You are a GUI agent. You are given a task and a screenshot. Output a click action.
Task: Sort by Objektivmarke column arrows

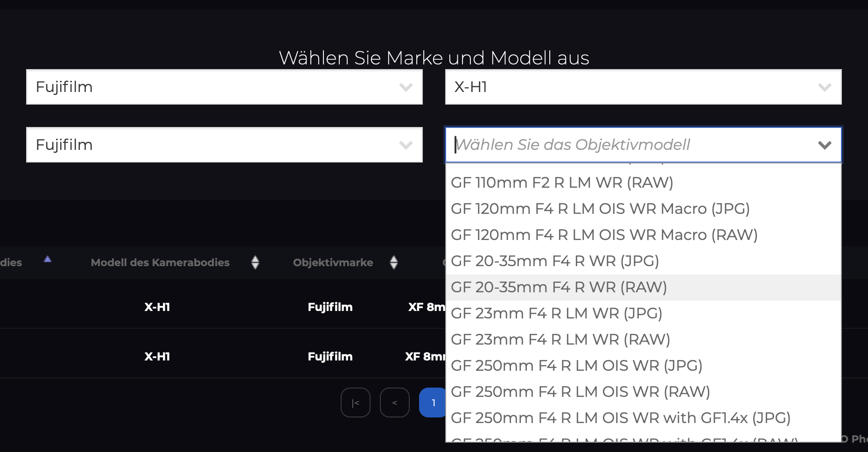(394, 262)
